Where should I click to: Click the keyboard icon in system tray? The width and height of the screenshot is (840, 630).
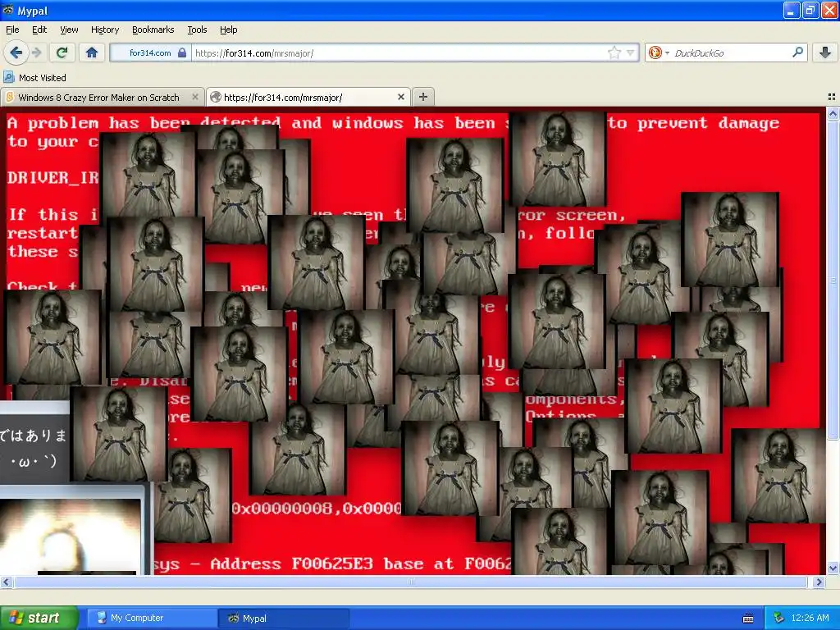pyautogui.click(x=748, y=619)
